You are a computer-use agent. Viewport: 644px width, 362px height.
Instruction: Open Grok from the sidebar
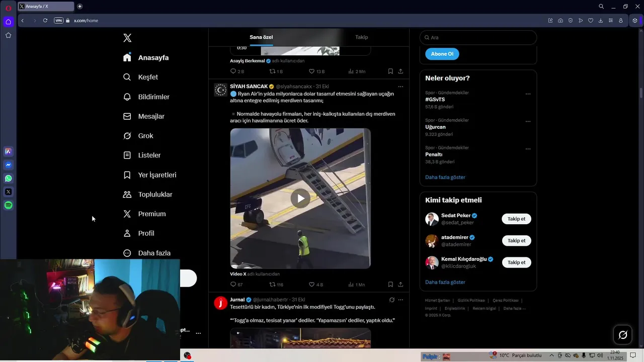click(138, 136)
